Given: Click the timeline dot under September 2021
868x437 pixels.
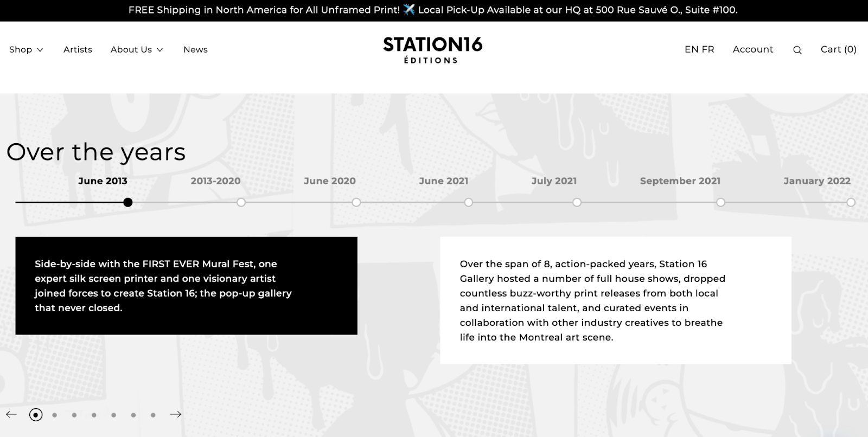Looking at the screenshot, I should (720, 202).
